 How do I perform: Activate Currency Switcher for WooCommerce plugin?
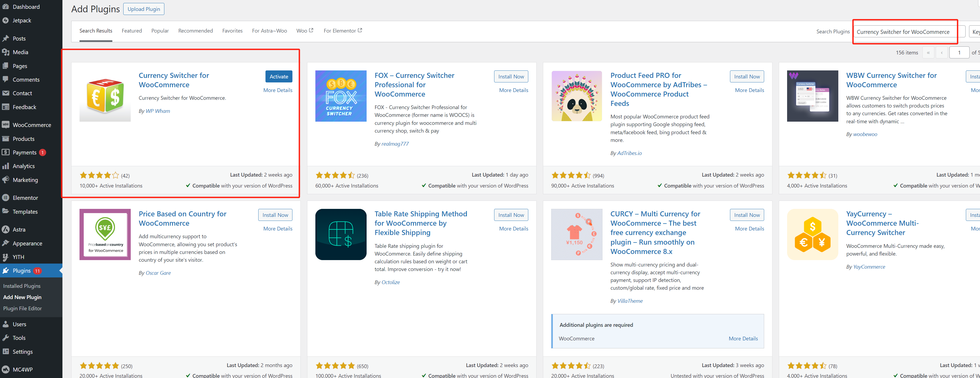[x=279, y=77]
